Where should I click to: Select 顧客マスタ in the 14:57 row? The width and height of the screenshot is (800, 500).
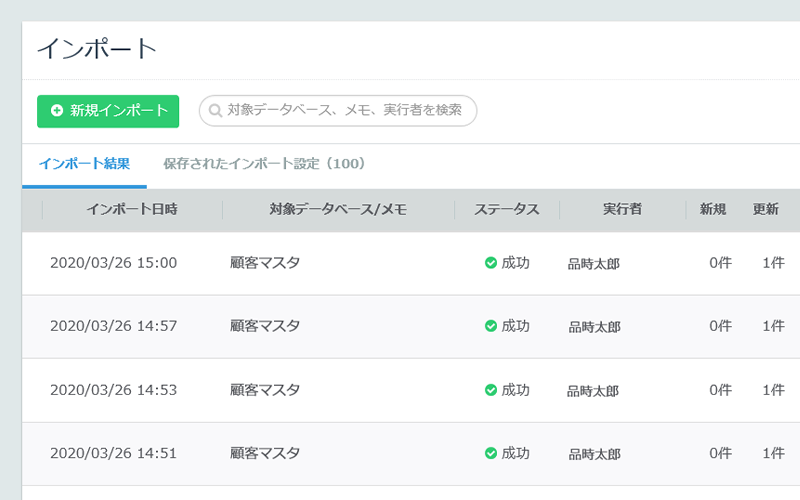click(x=265, y=326)
